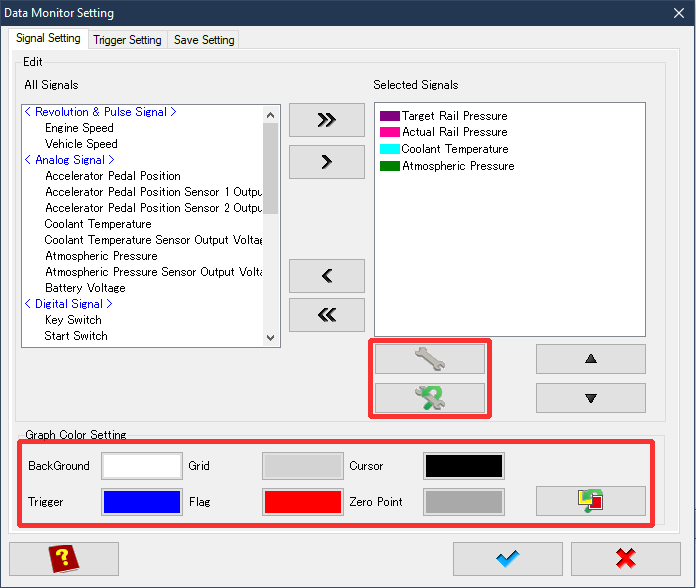696x588 pixels.
Task: Select Engine Speed in All Signals
Action: click(79, 128)
